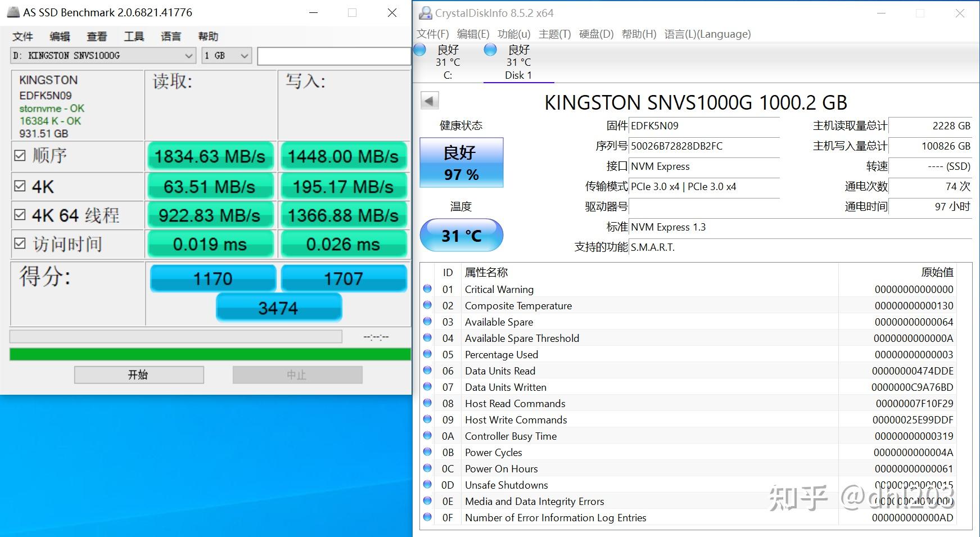Open AS SSD 帮助 menu
980x537 pixels.
[x=208, y=37]
